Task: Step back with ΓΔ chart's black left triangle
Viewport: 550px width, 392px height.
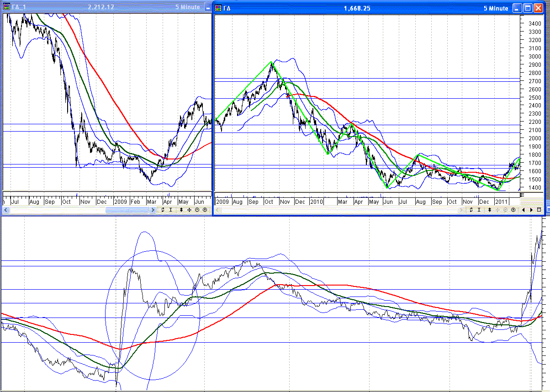Action: point(524,210)
